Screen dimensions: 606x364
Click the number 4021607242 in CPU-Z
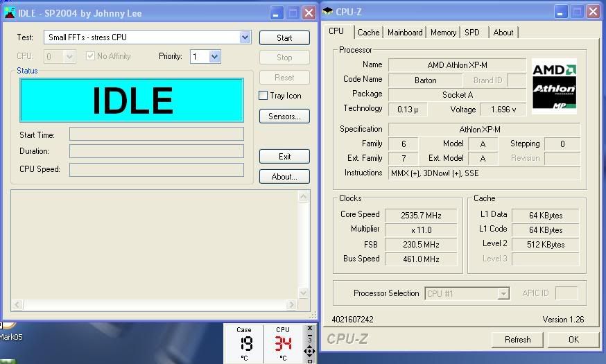tap(352, 320)
